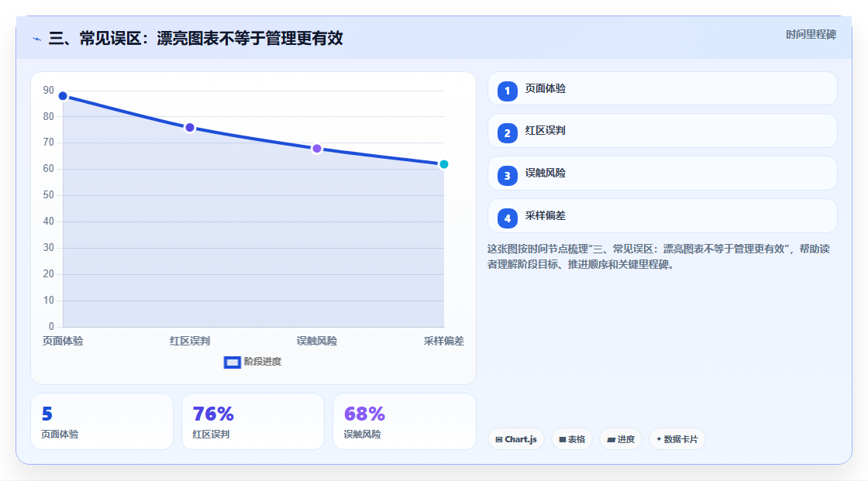Toggle the 阶段进度 legend swatch
868x481 pixels.
pos(232,362)
